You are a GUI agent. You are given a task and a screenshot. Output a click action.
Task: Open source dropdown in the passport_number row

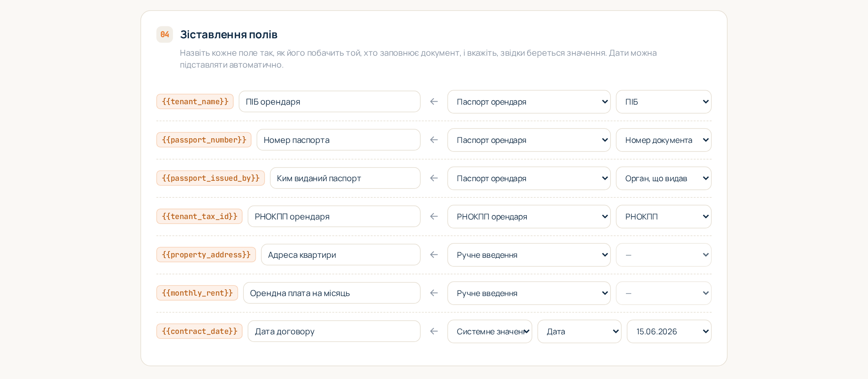pos(529,140)
